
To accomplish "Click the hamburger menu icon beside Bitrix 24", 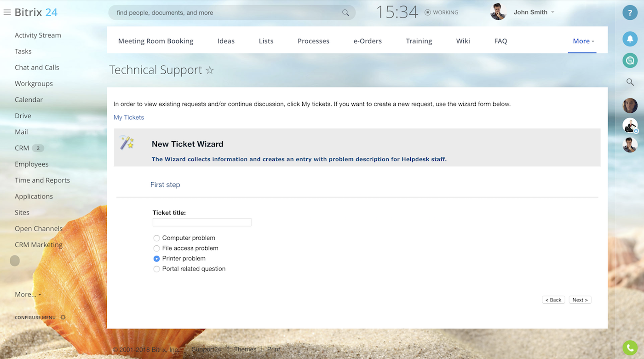I will click(x=7, y=12).
